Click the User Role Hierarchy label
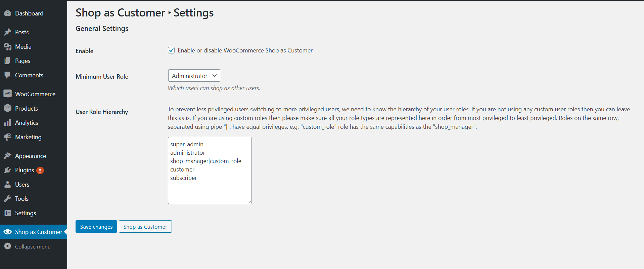This screenshot has height=269, width=644. [x=102, y=112]
